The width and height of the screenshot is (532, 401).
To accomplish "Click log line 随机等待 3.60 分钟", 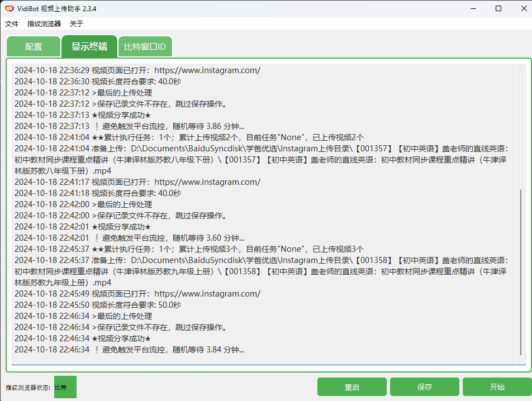I will point(129,238).
